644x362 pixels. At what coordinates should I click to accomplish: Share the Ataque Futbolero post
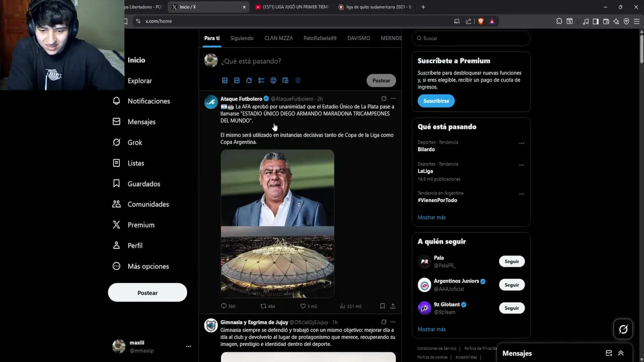click(393, 306)
